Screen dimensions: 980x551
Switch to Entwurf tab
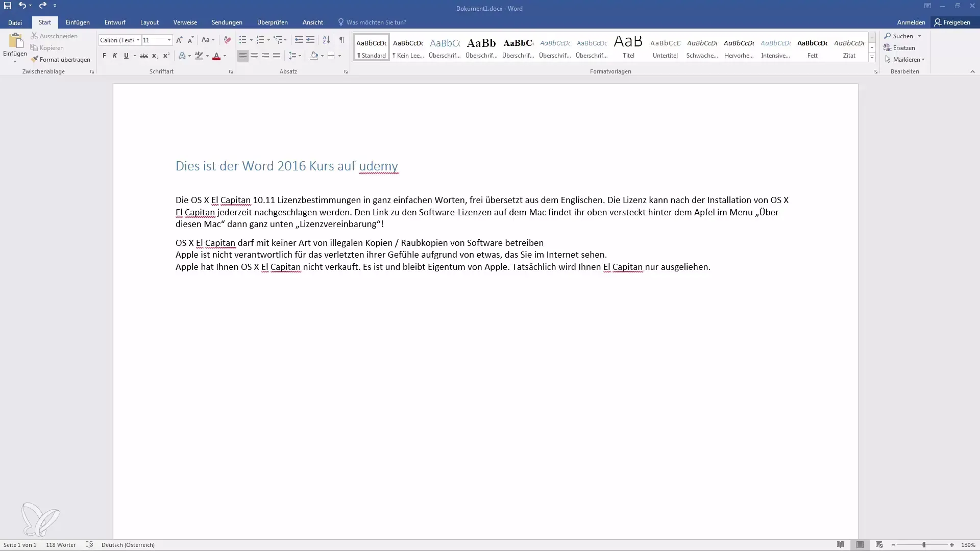pos(115,22)
